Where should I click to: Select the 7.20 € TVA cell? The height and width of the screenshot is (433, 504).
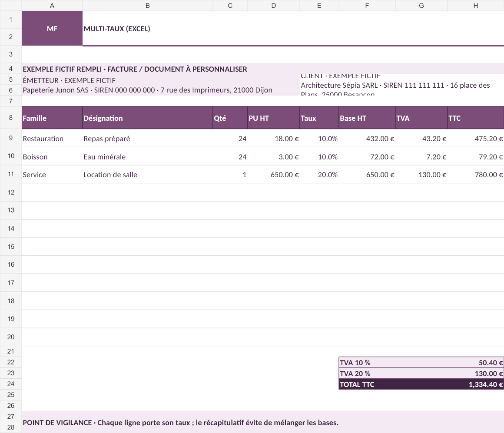tap(421, 156)
